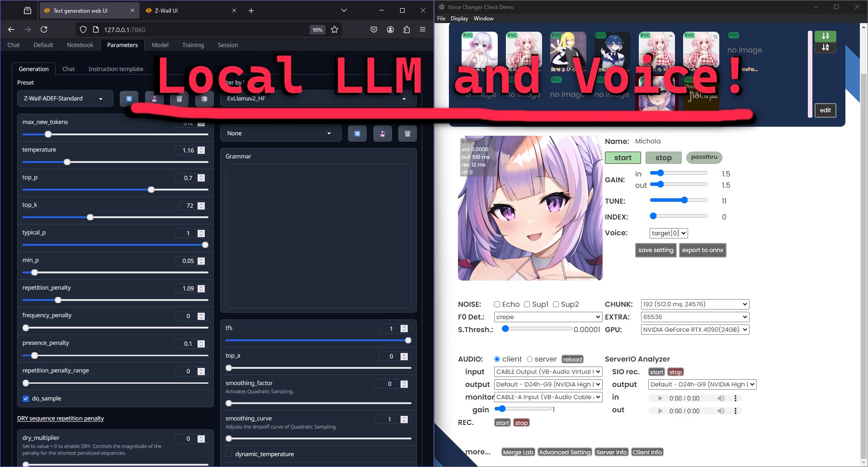Enable Echo noise suppression
The height and width of the screenshot is (467, 868).
(x=497, y=305)
